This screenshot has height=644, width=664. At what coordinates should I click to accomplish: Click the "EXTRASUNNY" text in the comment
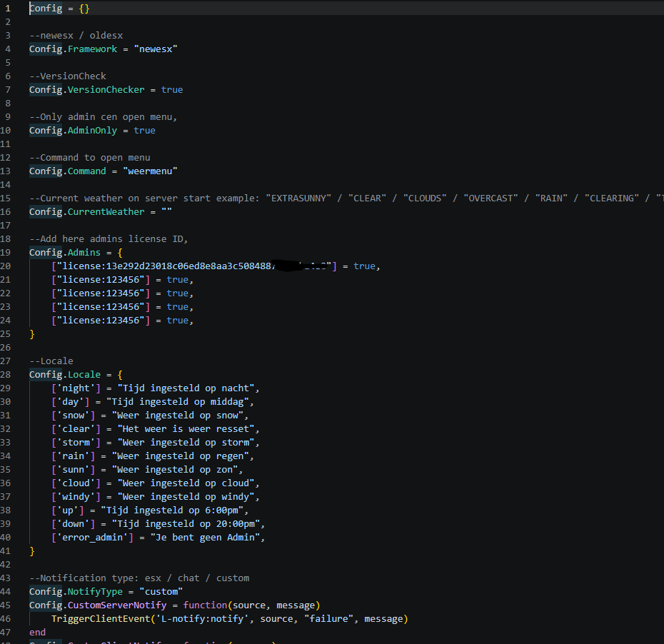[x=298, y=198]
